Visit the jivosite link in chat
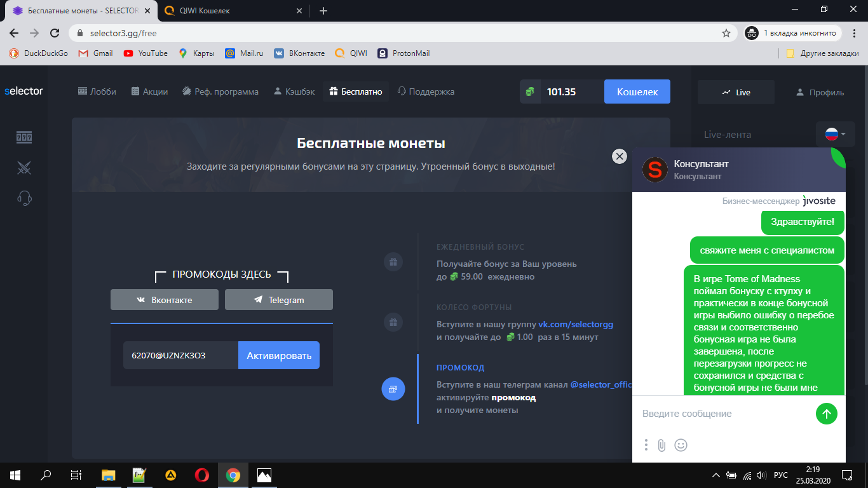 coord(819,201)
